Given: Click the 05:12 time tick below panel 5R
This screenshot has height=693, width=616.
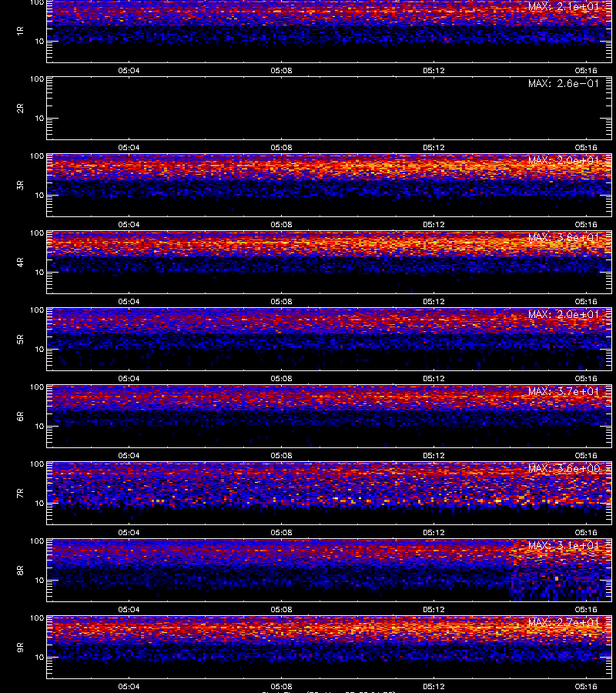Looking at the screenshot, I should point(434,378).
